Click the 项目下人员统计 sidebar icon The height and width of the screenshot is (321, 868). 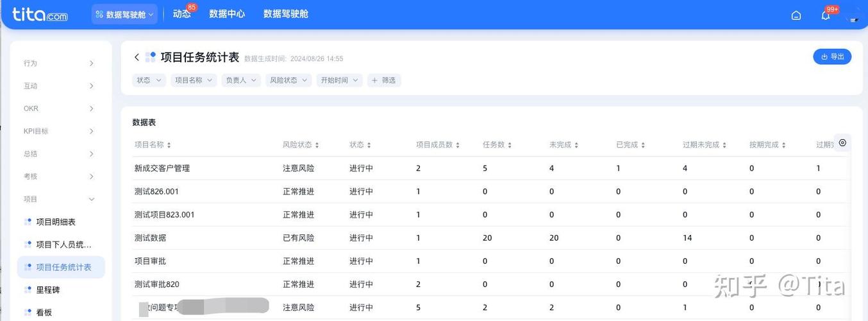(28, 245)
